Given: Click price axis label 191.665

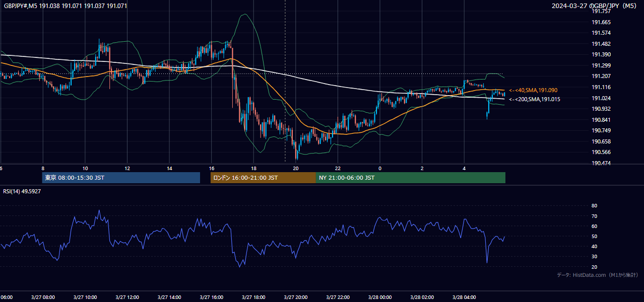Looking at the screenshot, I should click(601, 22).
